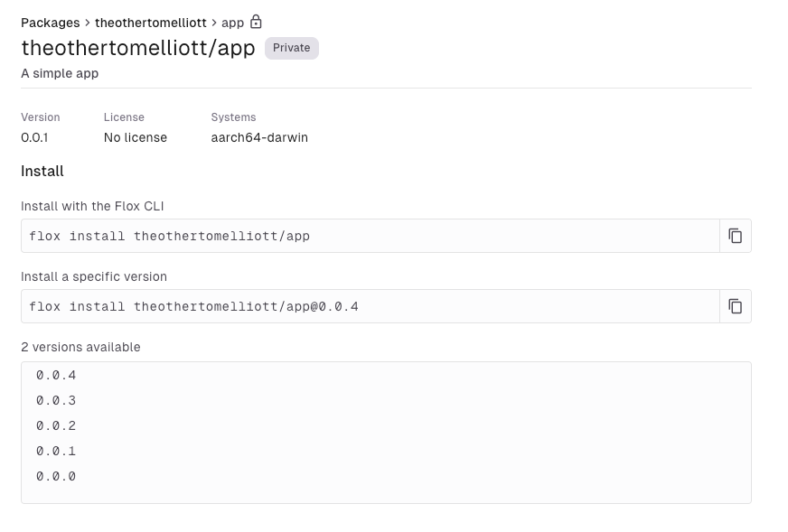Click the 'Systems' field label
Screen dimensions: 788x532
[x=233, y=117]
